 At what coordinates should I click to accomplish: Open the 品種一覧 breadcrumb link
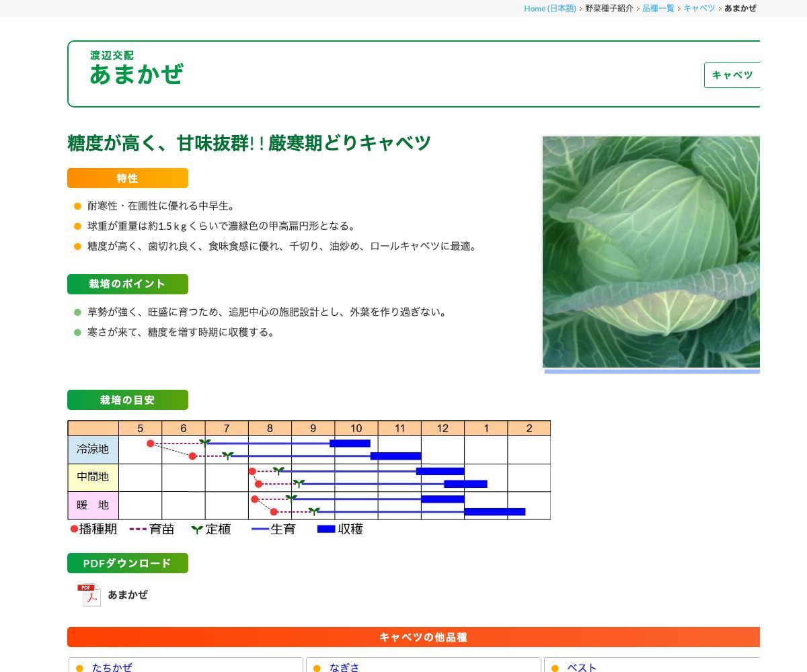tap(658, 8)
